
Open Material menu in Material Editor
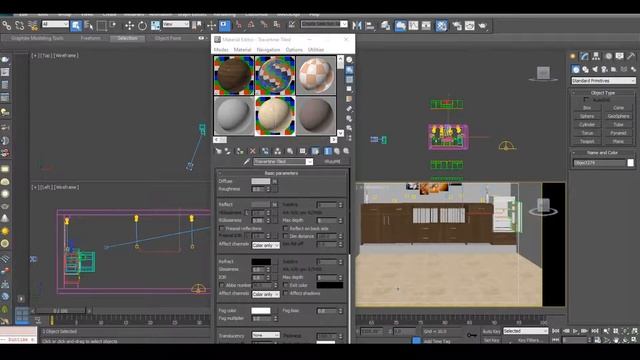click(x=242, y=50)
